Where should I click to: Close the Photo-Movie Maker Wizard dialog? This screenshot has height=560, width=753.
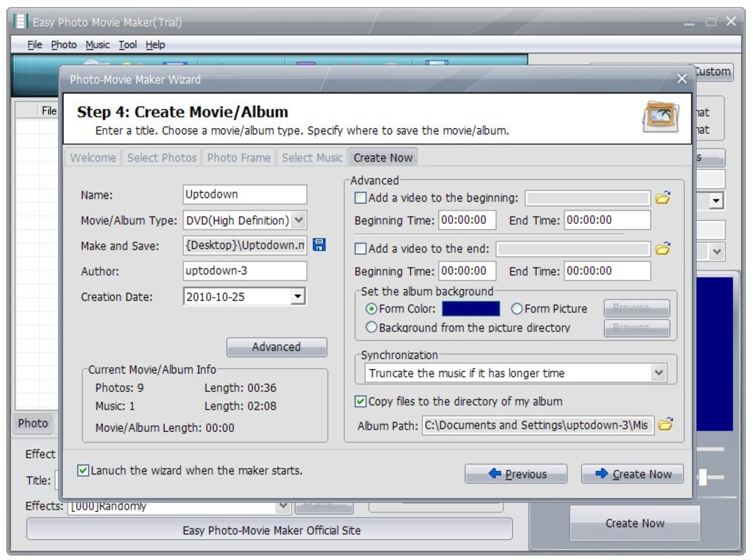[x=682, y=78]
